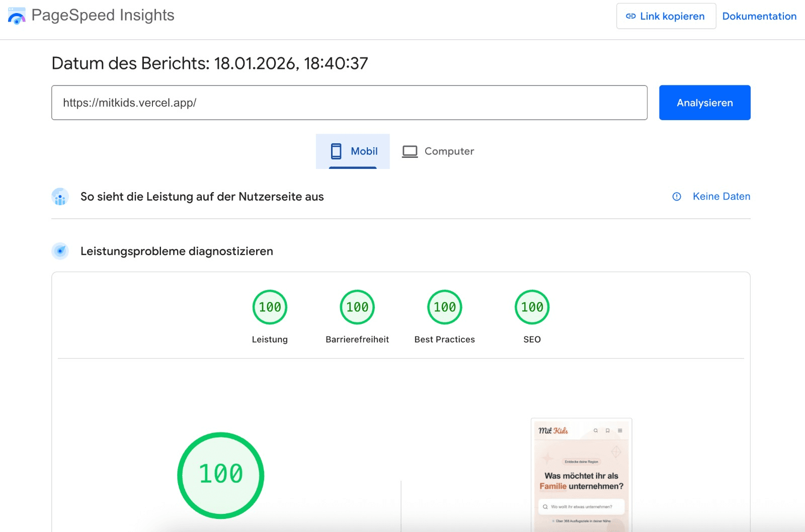Click the info icon next to Keine Daten
The width and height of the screenshot is (805, 532).
[x=677, y=197]
